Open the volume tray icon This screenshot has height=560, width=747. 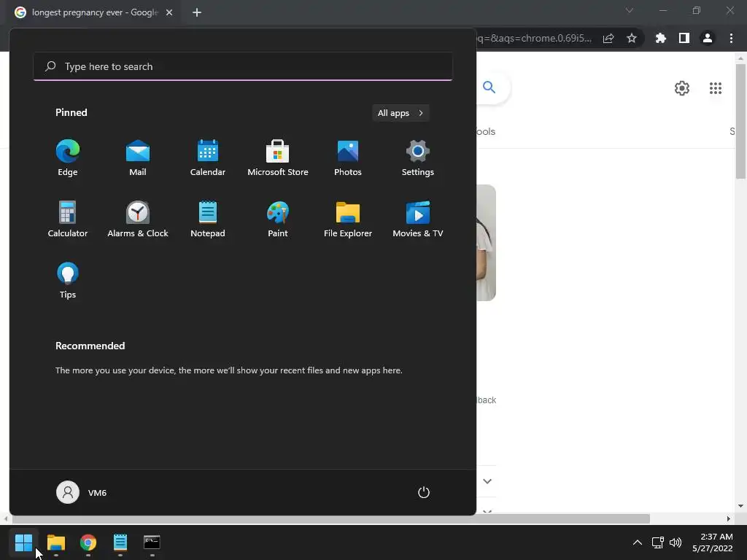point(676,542)
